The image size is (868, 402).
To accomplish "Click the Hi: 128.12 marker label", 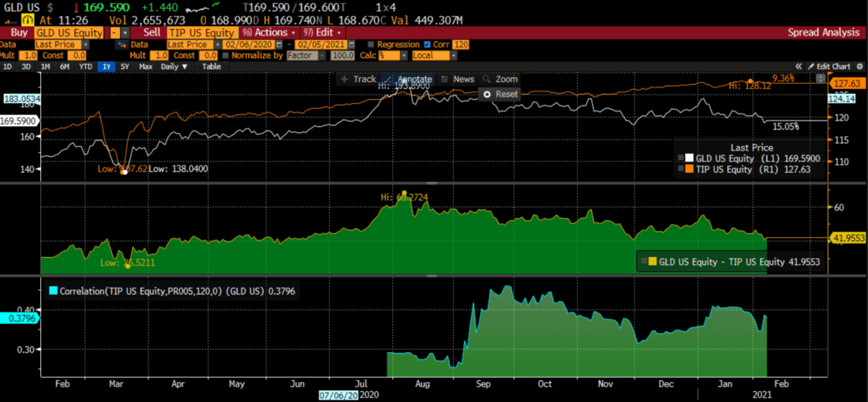I will point(749,86).
